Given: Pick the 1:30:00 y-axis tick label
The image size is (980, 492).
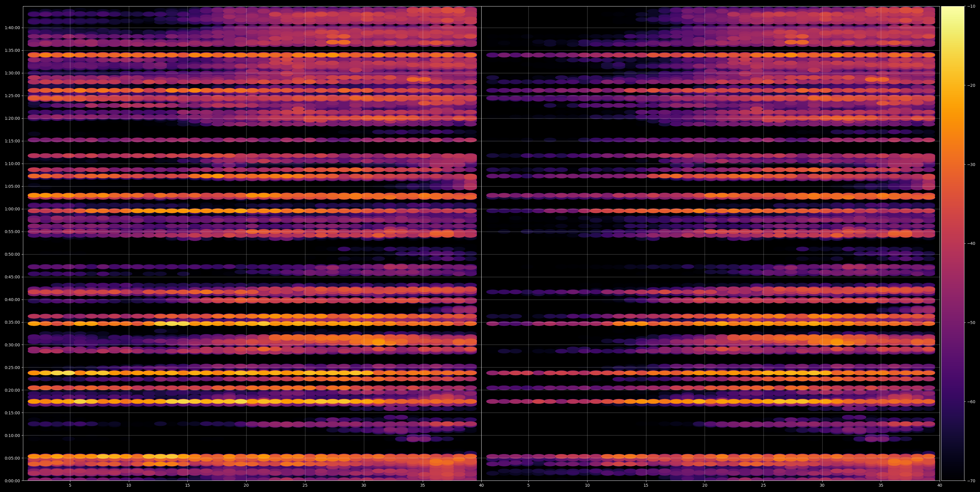Looking at the screenshot, I should click(x=12, y=73).
